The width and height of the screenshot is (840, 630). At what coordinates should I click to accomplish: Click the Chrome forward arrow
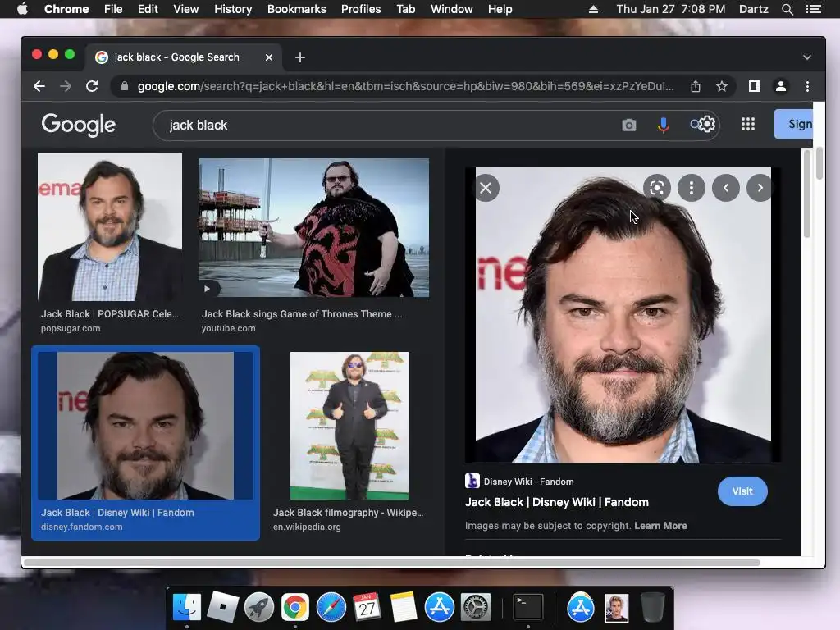(66, 86)
